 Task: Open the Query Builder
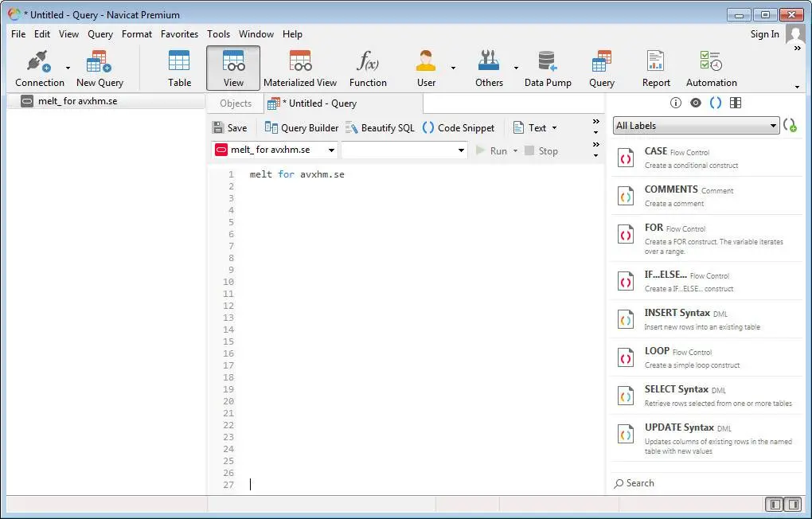pyautogui.click(x=302, y=128)
